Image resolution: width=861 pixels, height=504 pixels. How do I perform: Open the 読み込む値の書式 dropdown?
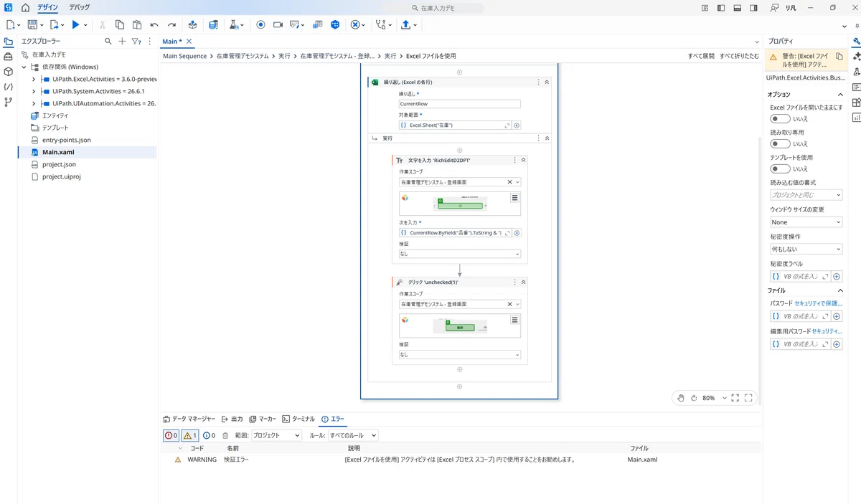(806, 195)
